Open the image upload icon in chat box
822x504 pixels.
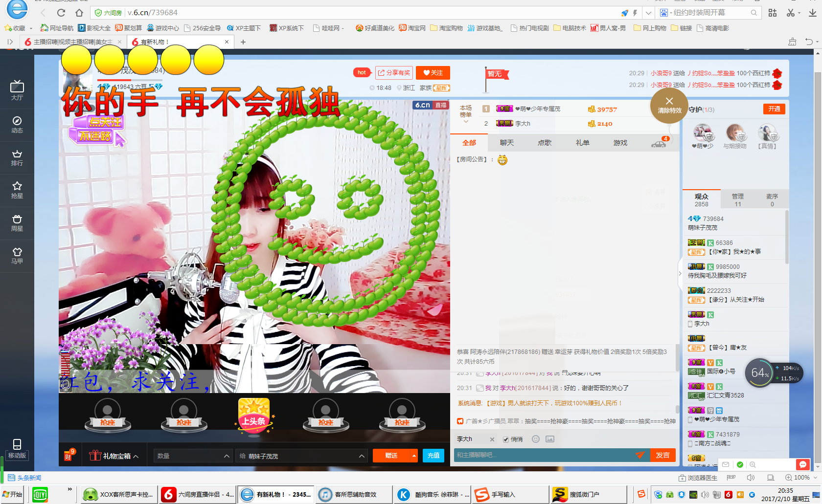[x=550, y=439]
